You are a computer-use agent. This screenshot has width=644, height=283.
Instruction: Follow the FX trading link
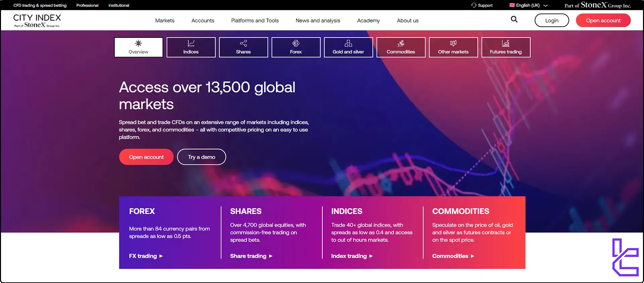click(x=143, y=256)
